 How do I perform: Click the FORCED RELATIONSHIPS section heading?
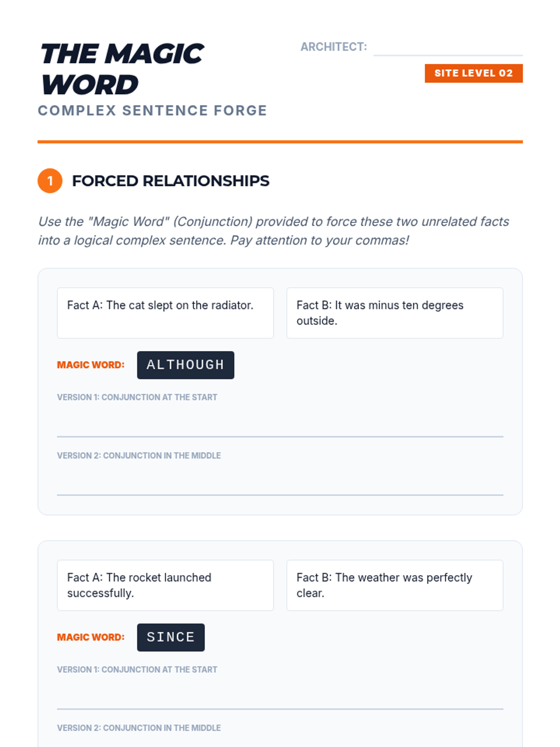tap(170, 181)
